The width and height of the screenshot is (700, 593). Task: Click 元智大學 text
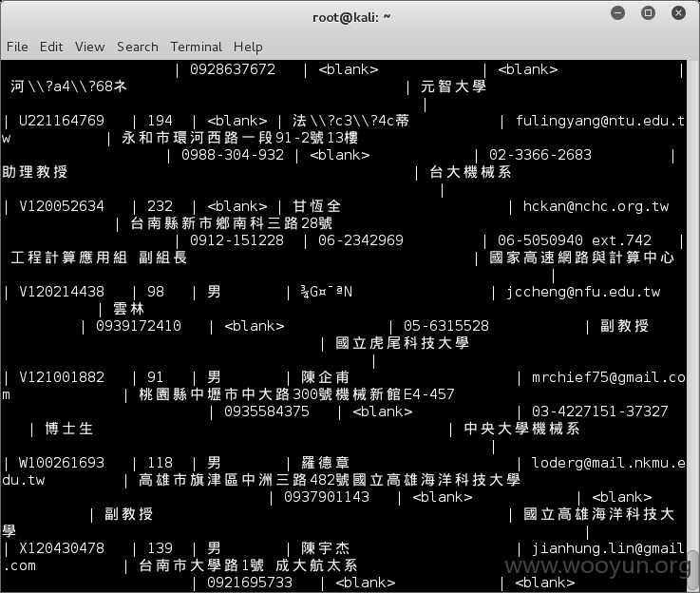(454, 86)
